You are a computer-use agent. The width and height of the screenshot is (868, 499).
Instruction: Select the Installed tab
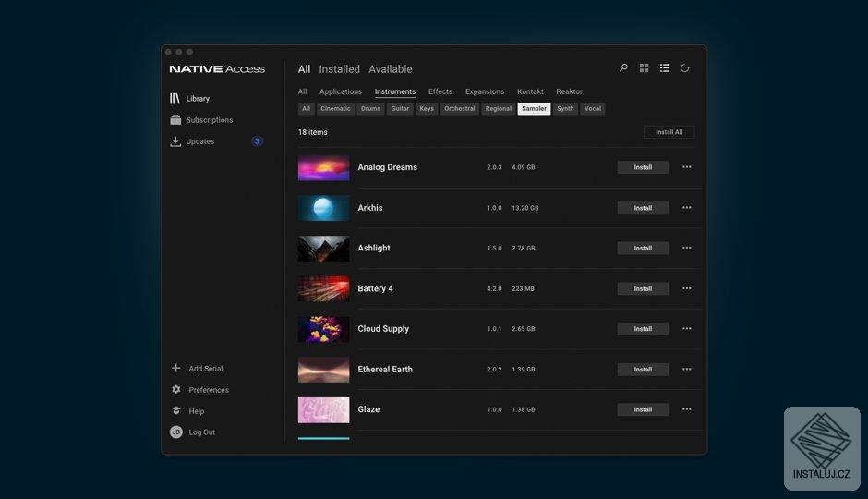[x=339, y=69]
